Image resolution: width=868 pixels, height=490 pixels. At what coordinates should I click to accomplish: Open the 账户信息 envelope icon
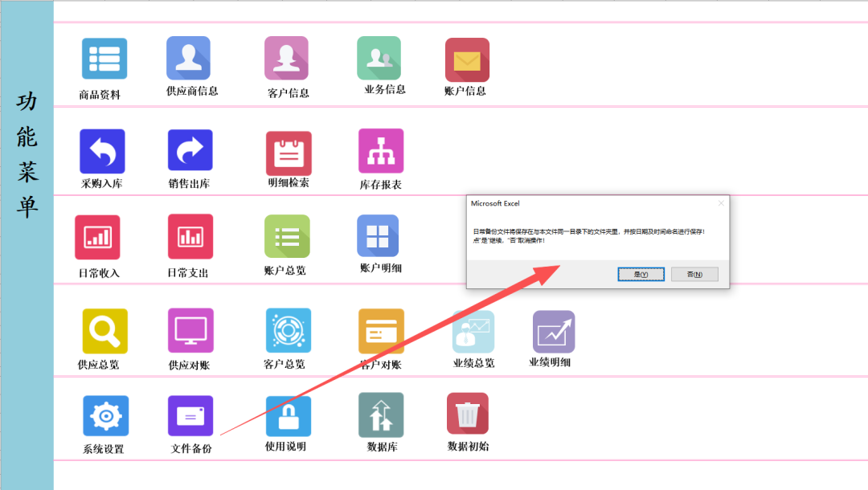(467, 60)
